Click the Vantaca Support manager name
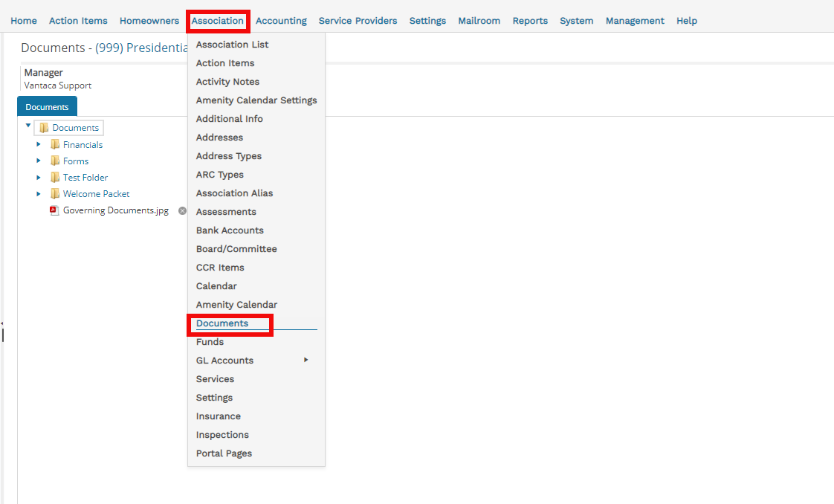The image size is (834, 504). click(x=58, y=85)
